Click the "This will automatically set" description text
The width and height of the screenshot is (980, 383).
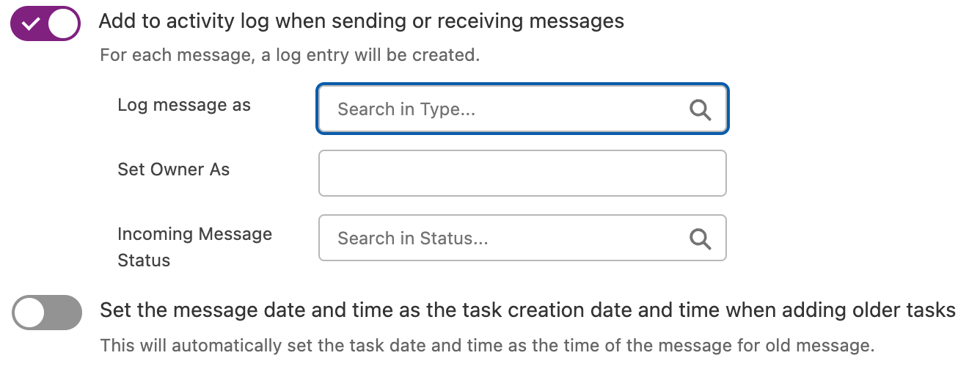[x=487, y=345]
